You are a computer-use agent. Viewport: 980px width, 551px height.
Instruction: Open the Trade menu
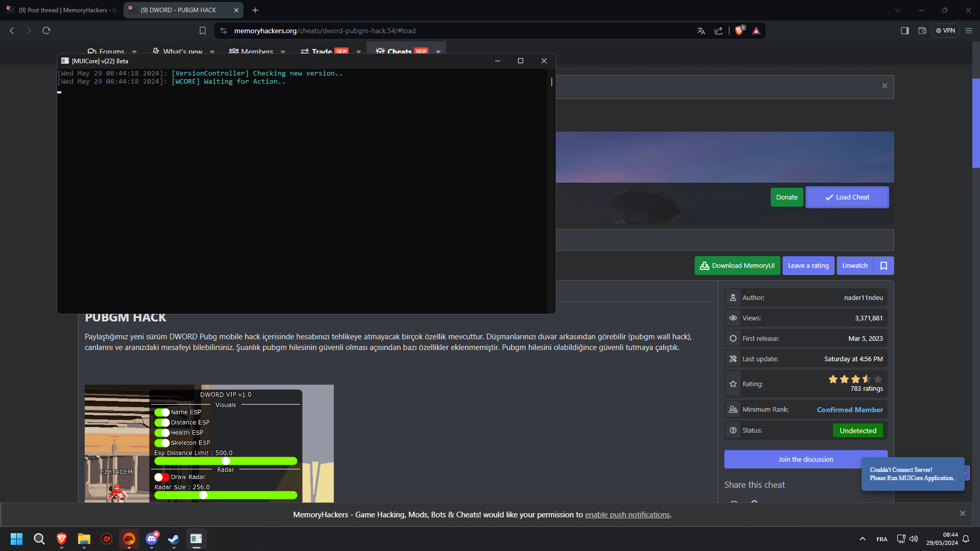(x=325, y=52)
